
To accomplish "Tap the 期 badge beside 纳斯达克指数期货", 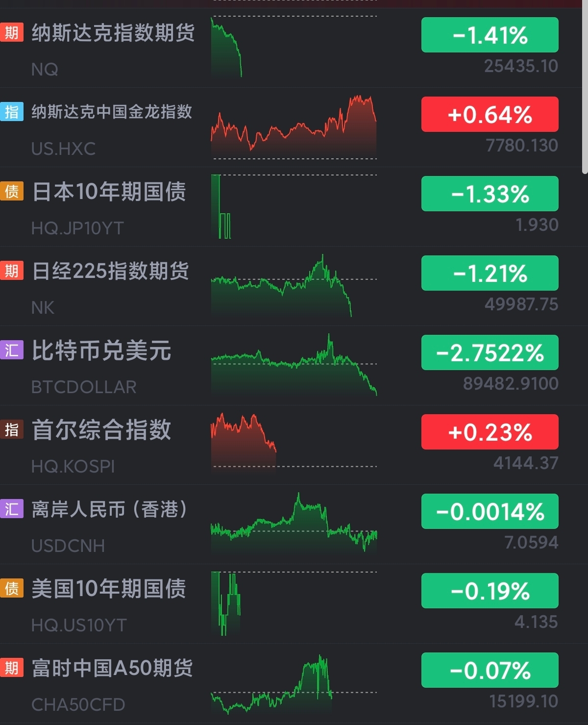I will tap(12, 33).
